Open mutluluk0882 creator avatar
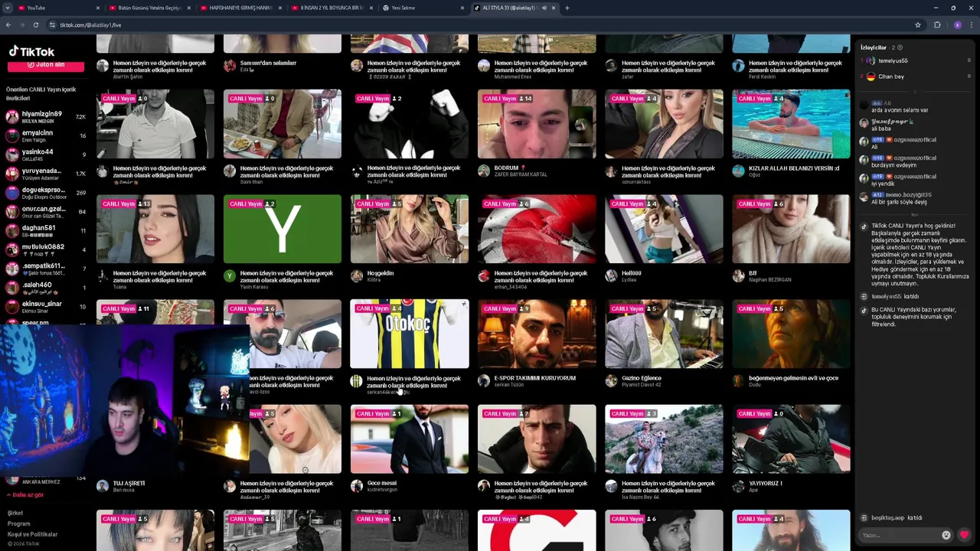The height and width of the screenshot is (551, 980). tap(12, 250)
